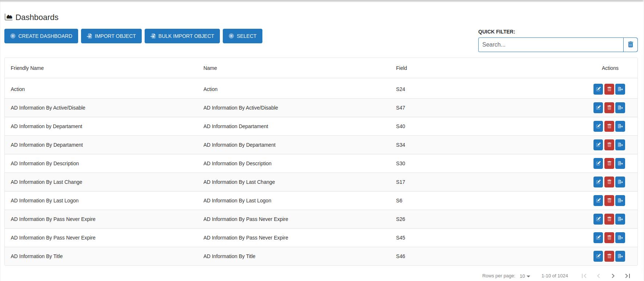644x281 pixels.
Task: Delete the dashboard with field S26
Action: click(x=609, y=219)
